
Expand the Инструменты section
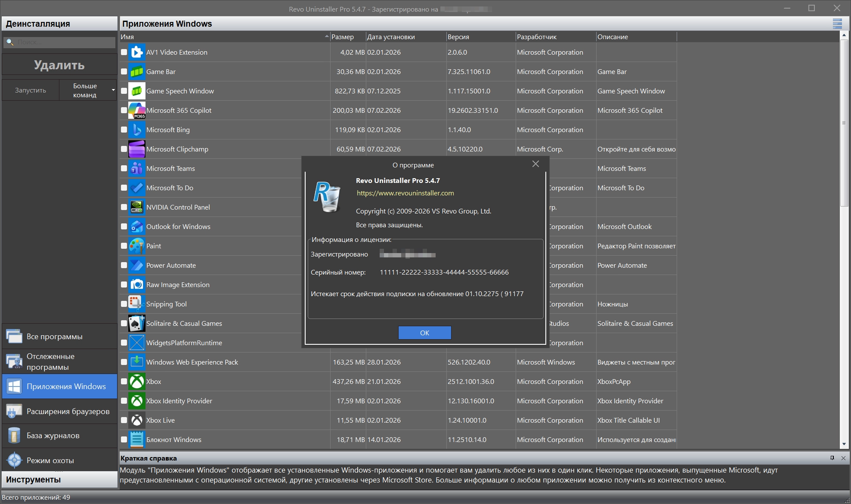tap(59, 479)
